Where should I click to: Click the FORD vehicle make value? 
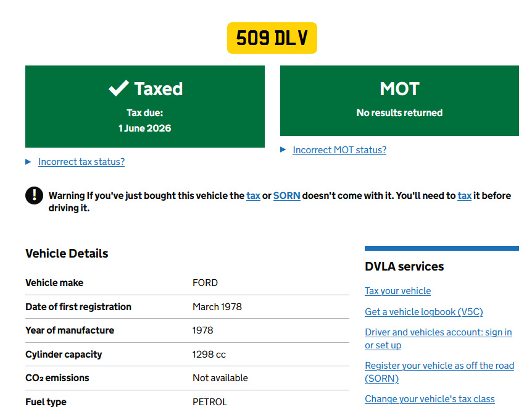coord(205,283)
